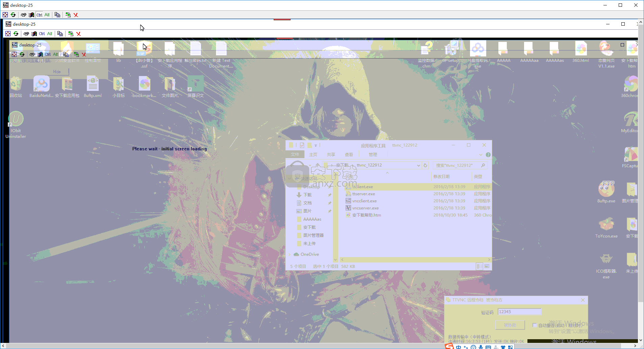Viewport: 644px width, 349px height.
Task: Select 回收站 recycle bin icon
Action: pos(16,87)
